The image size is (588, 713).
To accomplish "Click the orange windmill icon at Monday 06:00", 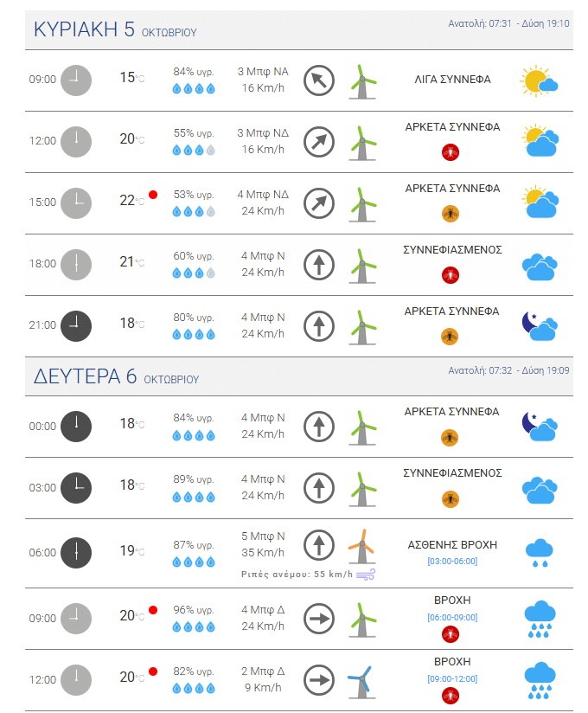I will coord(362,546).
